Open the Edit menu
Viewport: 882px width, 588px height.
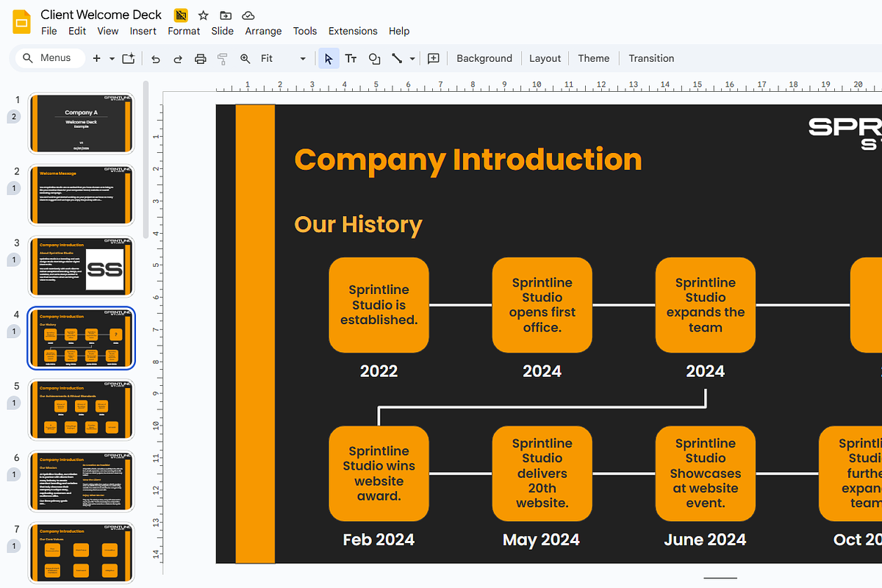[77, 31]
